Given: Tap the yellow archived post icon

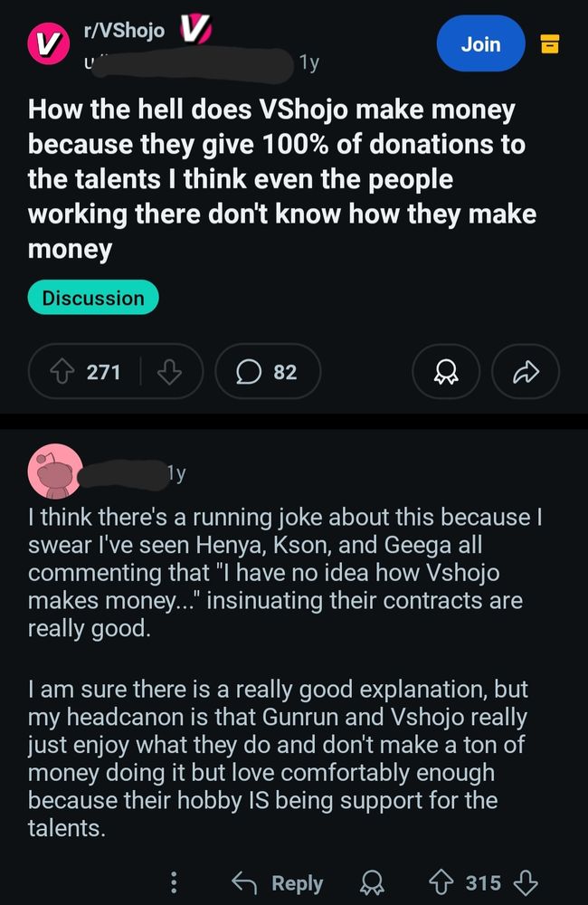Looking at the screenshot, I should (x=551, y=43).
